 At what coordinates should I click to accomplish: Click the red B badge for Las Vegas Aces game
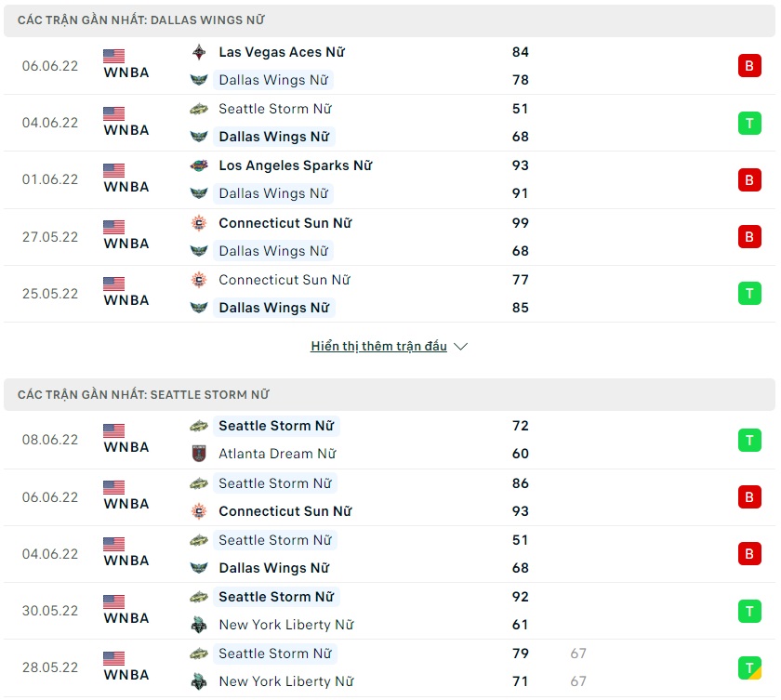point(749,66)
